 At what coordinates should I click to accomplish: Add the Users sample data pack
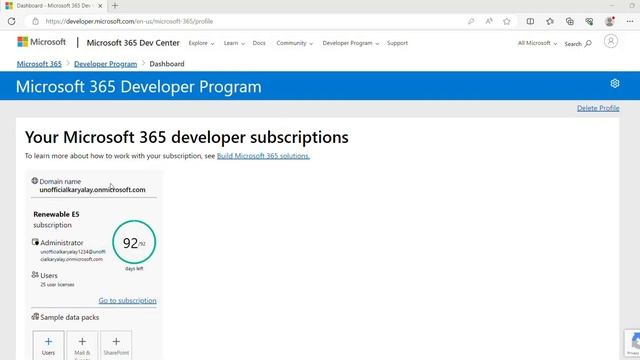point(48,345)
